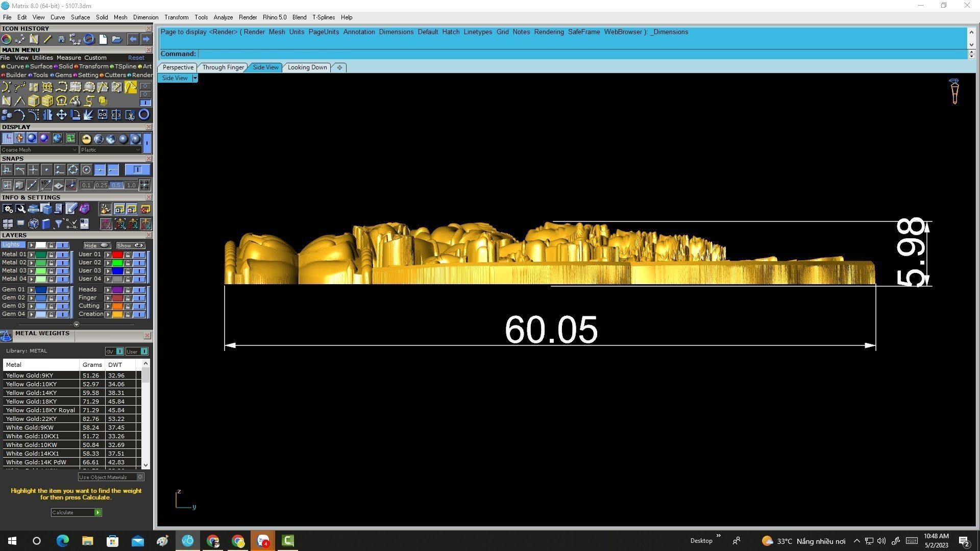
Task: Open the Analyze menu
Action: coord(223,17)
